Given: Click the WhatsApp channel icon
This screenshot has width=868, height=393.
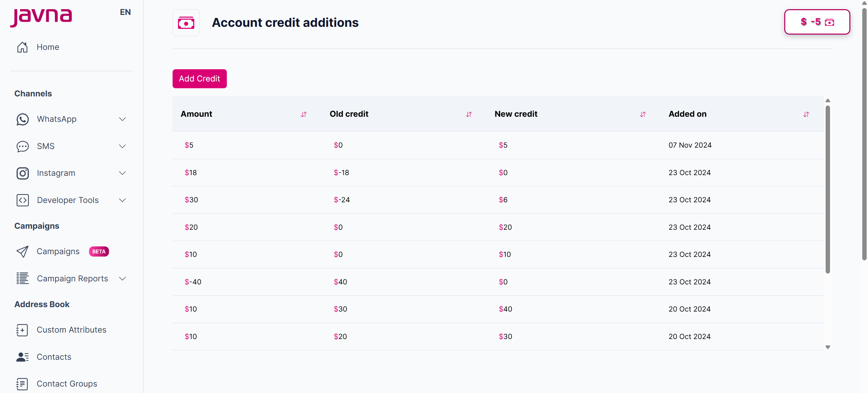Looking at the screenshot, I should [22, 119].
